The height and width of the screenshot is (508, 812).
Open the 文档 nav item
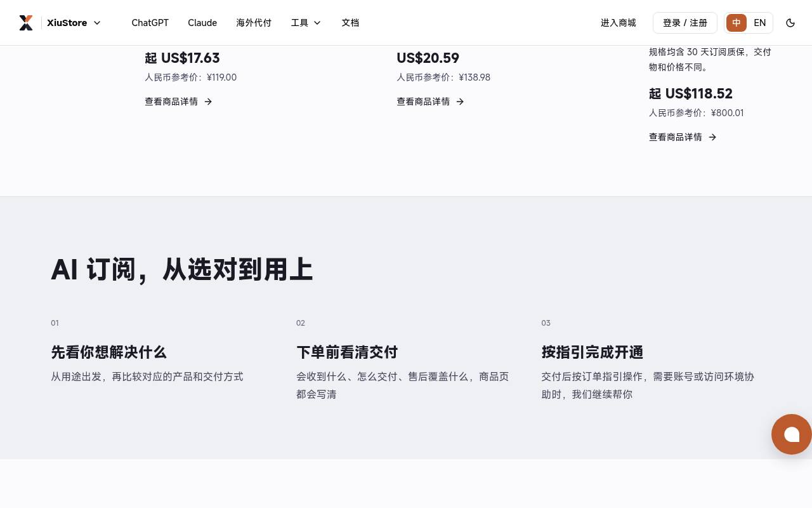tap(350, 23)
